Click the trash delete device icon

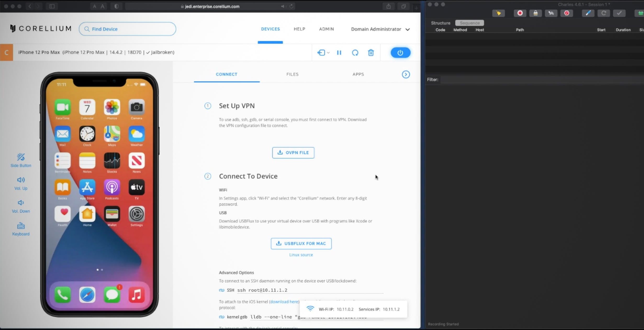pos(371,53)
